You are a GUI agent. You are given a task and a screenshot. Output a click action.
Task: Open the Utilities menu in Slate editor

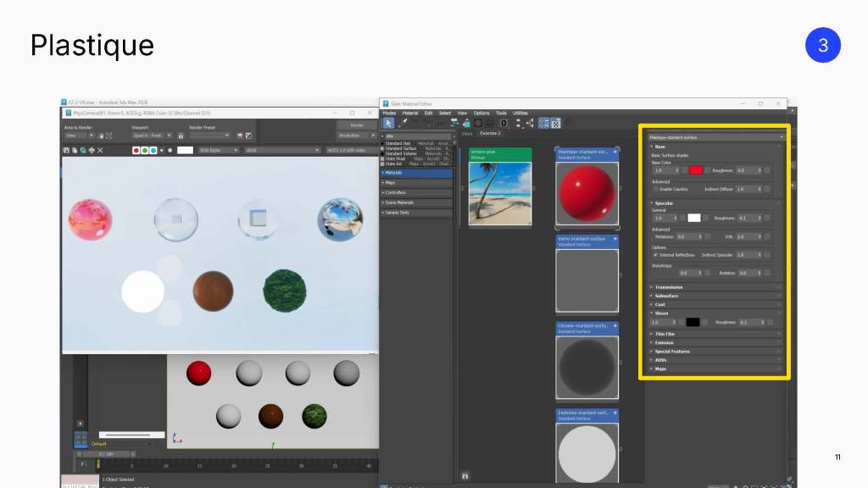coord(520,113)
